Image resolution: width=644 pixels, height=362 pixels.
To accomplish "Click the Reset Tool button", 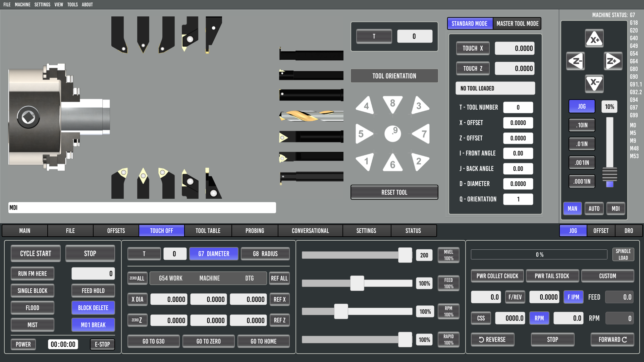I will click(394, 192).
